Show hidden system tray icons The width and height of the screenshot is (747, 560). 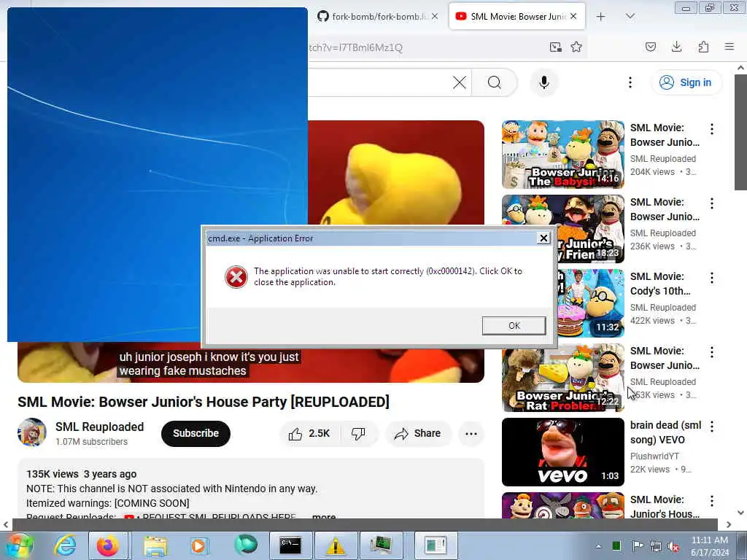pos(598,546)
